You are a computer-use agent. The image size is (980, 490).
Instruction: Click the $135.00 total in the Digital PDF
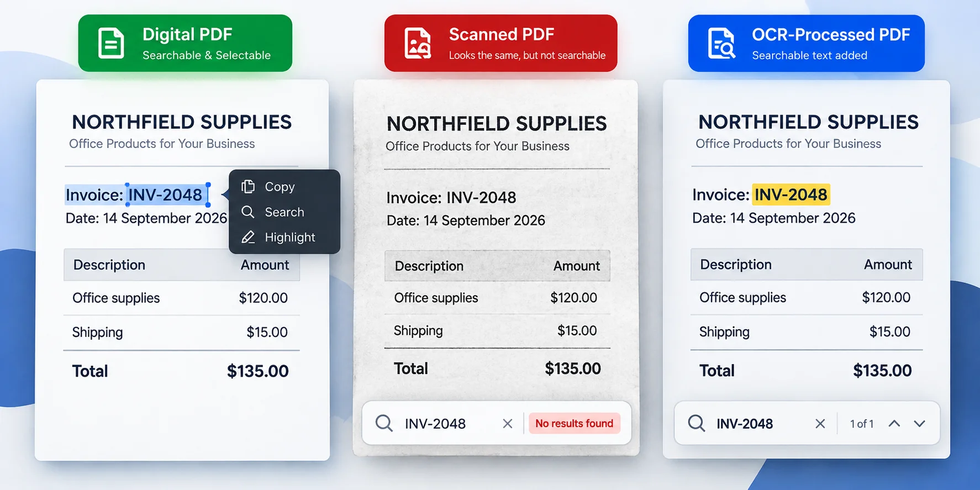(x=258, y=371)
